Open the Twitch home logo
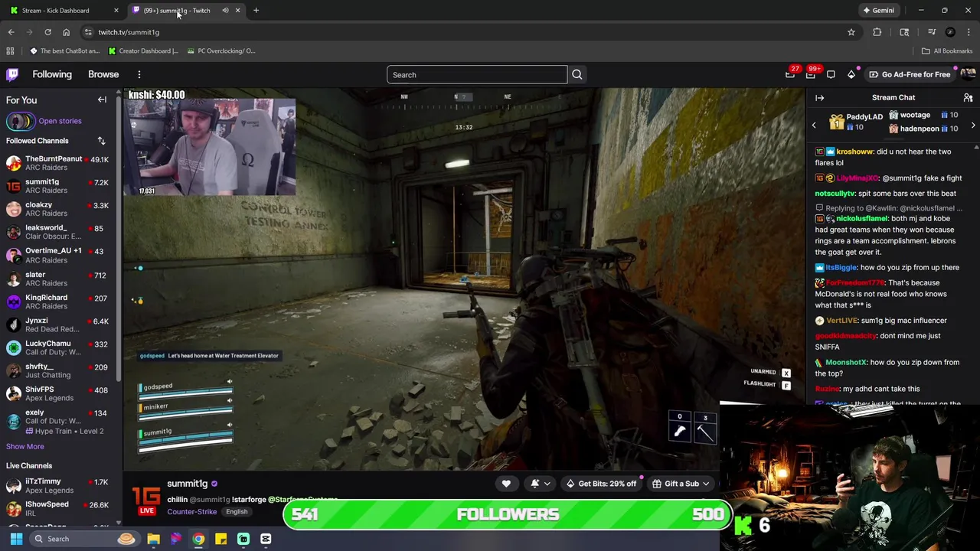 tap(12, 74)
